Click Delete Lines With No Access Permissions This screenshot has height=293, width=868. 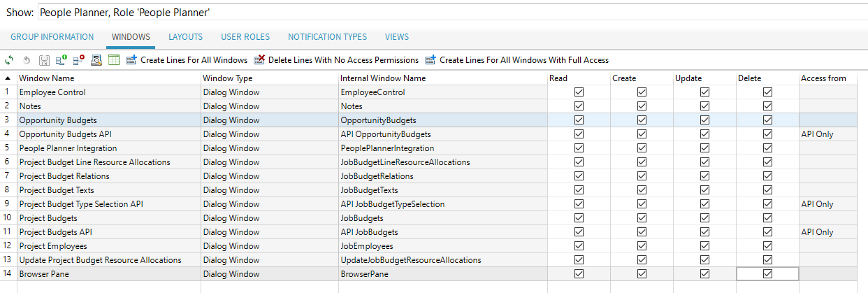click(x=336, y=60)
